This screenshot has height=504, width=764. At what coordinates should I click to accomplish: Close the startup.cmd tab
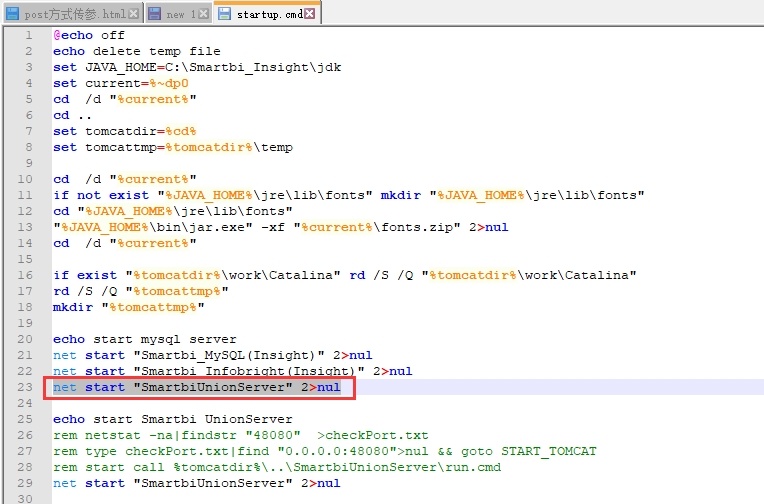pyautogui.click(x=309, y=14)
